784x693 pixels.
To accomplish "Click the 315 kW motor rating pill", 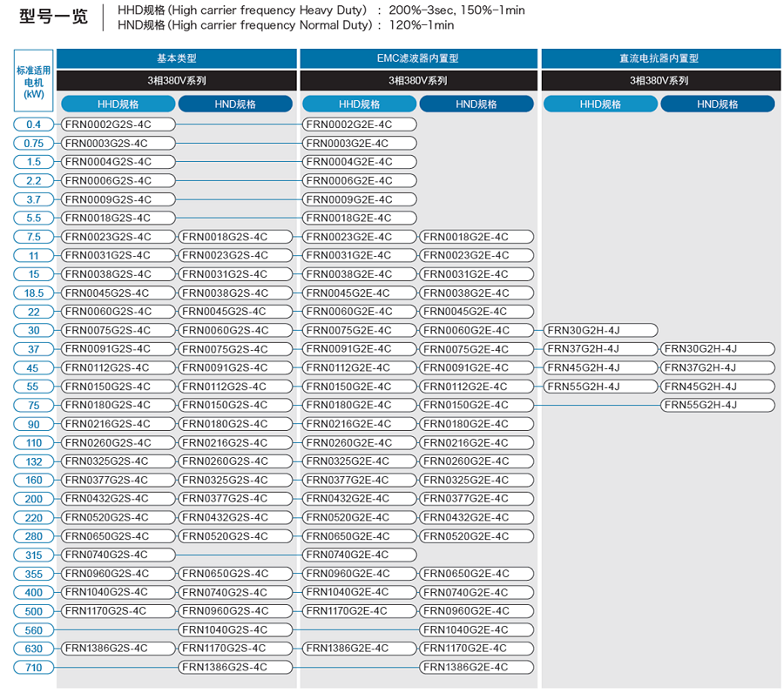I will (x=34, y=555).
